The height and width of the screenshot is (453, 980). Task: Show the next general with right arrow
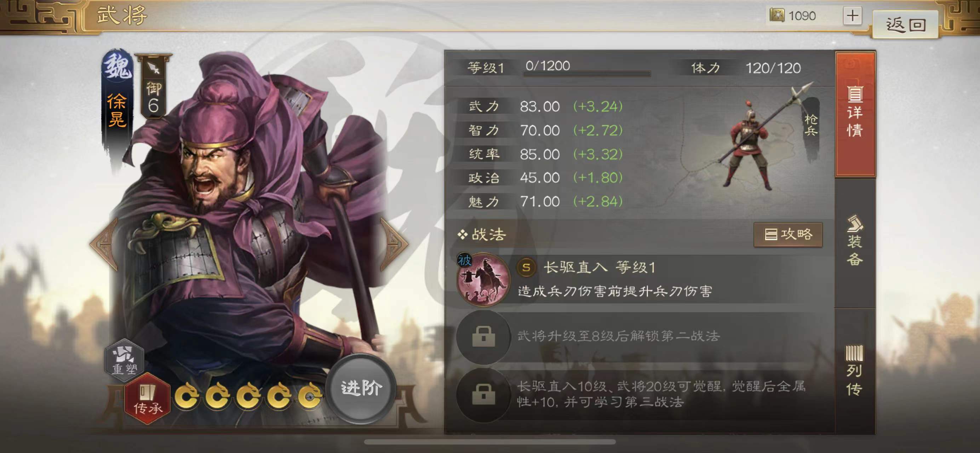coord(394,243)
